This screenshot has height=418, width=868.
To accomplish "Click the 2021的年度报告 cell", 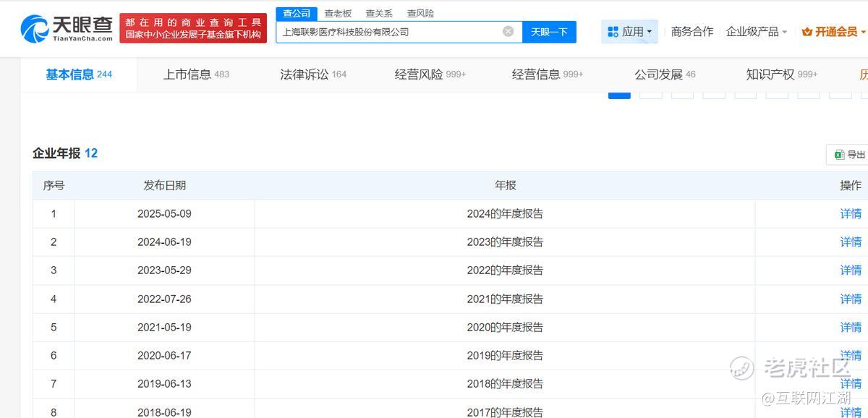I will point(505,299).
